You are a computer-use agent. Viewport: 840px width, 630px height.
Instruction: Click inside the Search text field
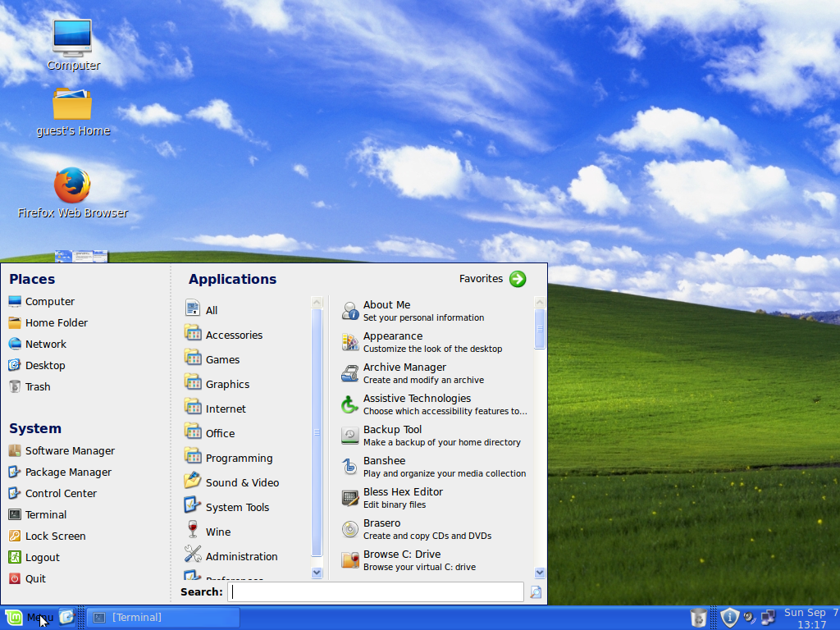376,591
